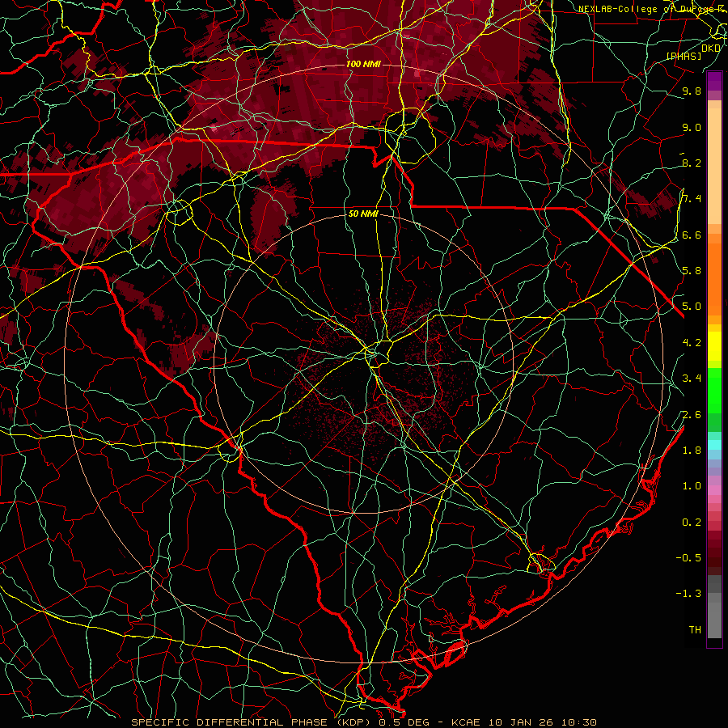Click the 8.2 value on the scale
The height and width of the screenshot is (728, 728).
coord(692,163)
